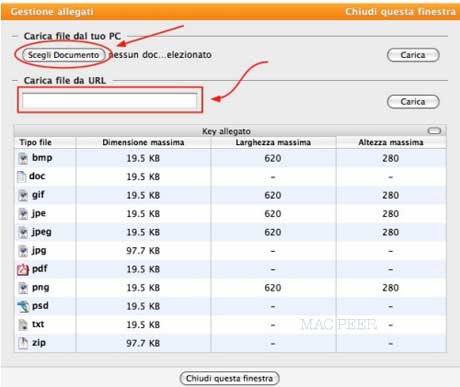Viewport: 460px width, 387px height.
Task: Click the 19.5 KB size in txt row
Action: click(143, 325)
